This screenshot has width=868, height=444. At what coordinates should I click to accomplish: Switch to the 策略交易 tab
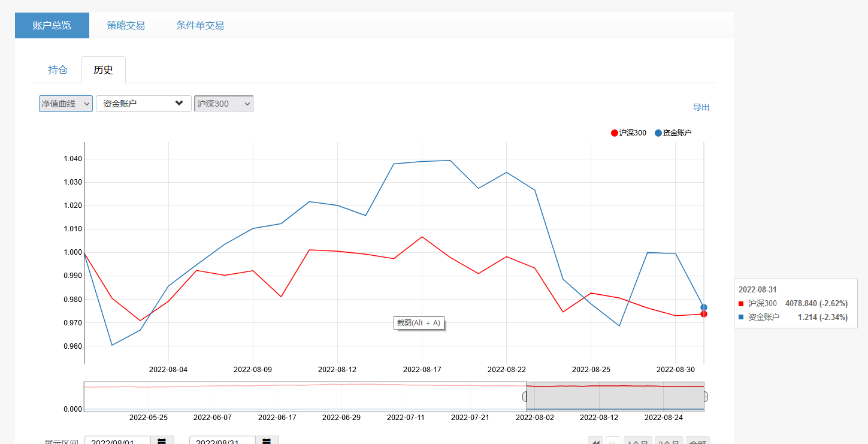[126, 26]
